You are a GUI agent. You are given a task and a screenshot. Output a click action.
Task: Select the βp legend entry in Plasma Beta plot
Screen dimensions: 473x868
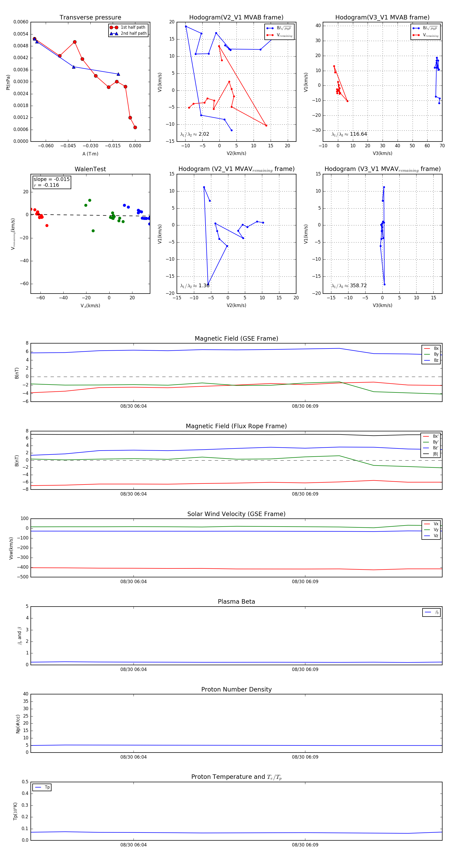tap(431, 612)
